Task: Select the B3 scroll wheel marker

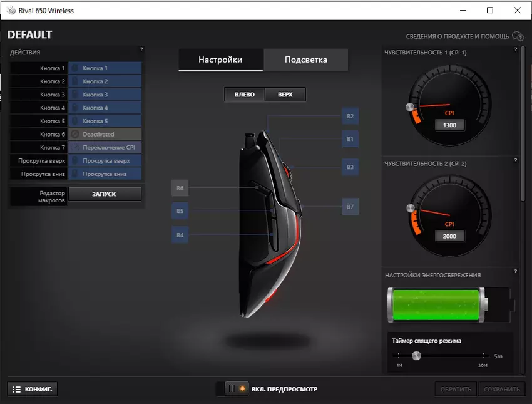Action: 350,167
